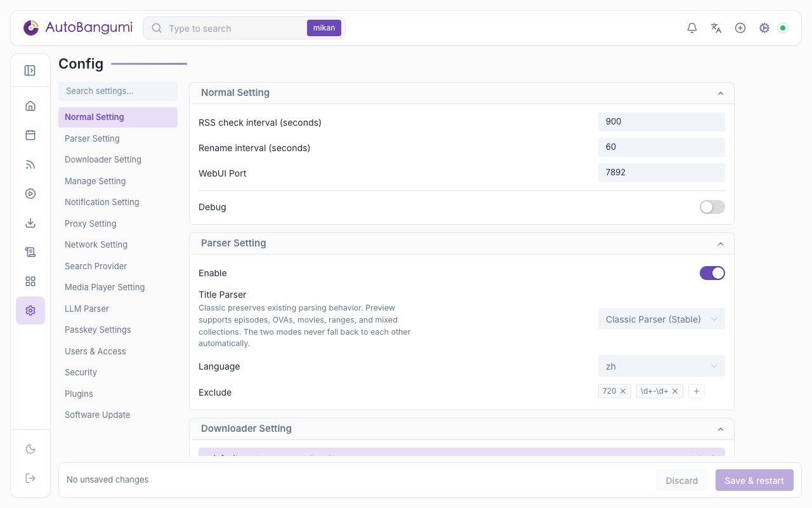Viewport: 812px width, 508px height.
Task: Open the Downloader sidebar icon
Action: 30,223
